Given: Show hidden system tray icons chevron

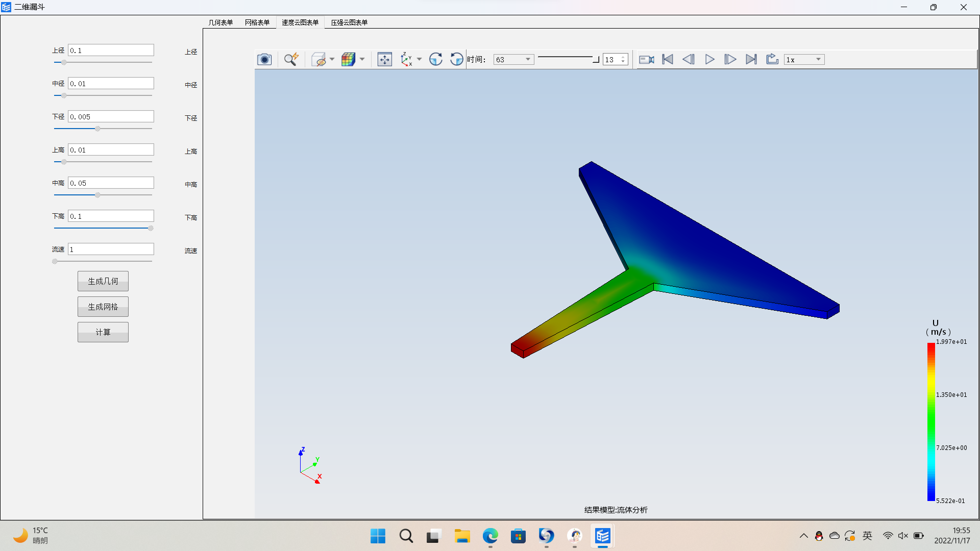Looking at the screenshot, I should (803, 536).
